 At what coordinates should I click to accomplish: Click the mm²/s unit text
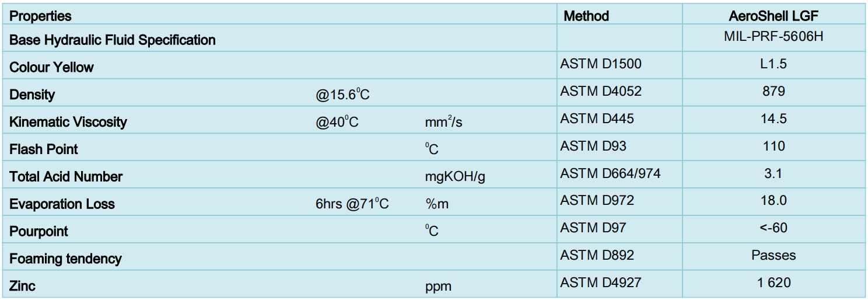(x=444, y=123)
